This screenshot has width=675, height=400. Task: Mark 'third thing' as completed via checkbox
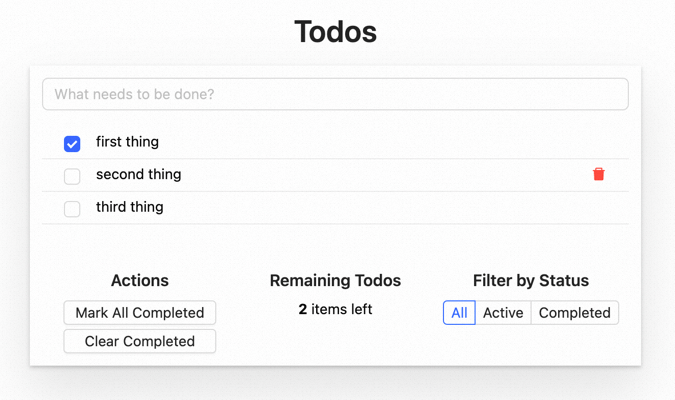72,209
